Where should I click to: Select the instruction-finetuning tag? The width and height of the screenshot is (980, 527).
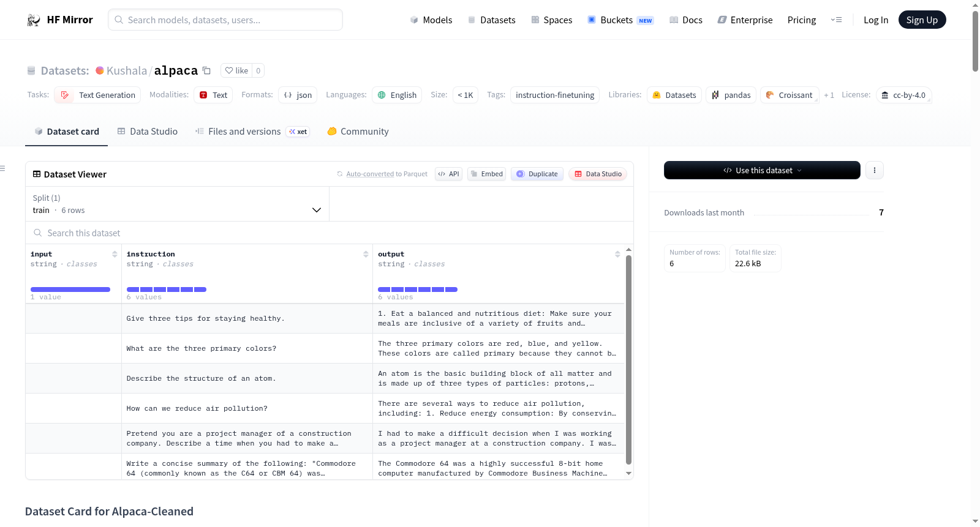click(x=555, y=95)
